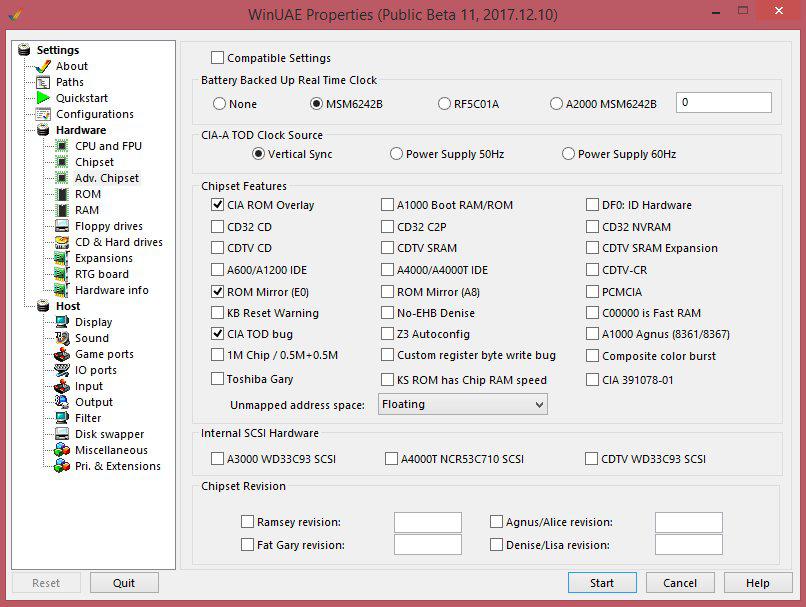The width and height of the screenshot is (806, 607).
Task: Choose Power Supply 50Hz clock source
Action: (396, 154)
